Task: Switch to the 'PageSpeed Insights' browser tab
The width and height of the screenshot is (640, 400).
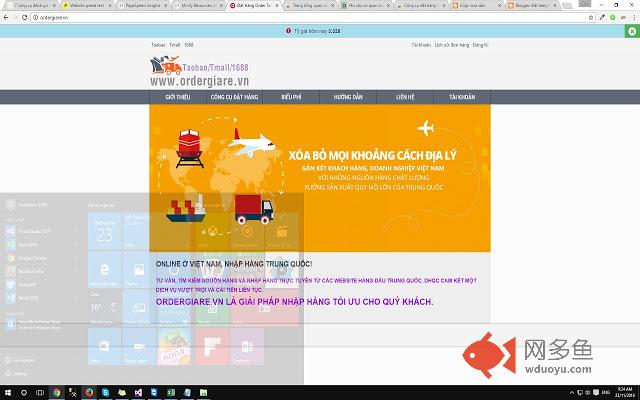Action: click(x=142, y=6)
